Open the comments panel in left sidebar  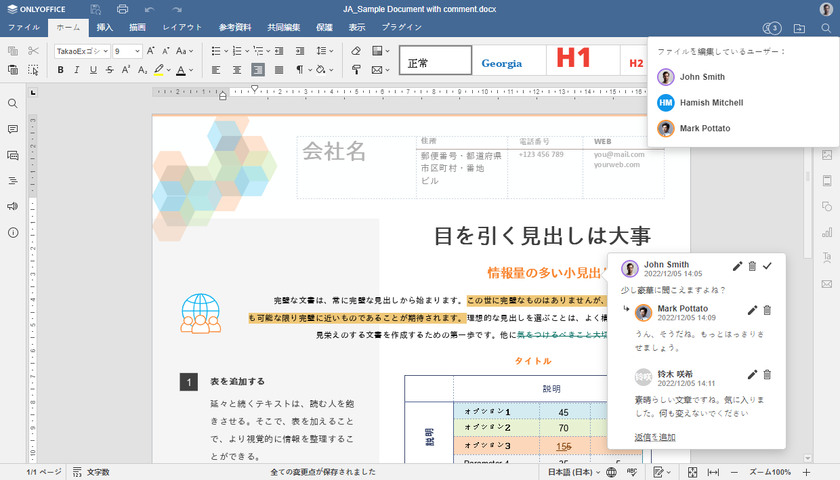13,130
